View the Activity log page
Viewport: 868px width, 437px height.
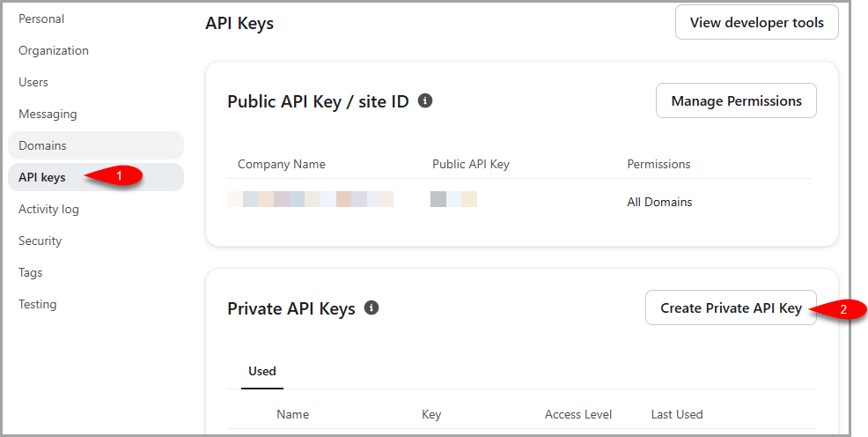(x=48, y=210)
